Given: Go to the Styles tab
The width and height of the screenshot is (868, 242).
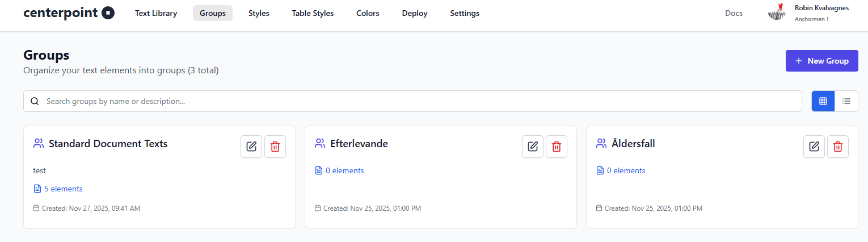Looking at the screenshot, I should click(259, 13).
